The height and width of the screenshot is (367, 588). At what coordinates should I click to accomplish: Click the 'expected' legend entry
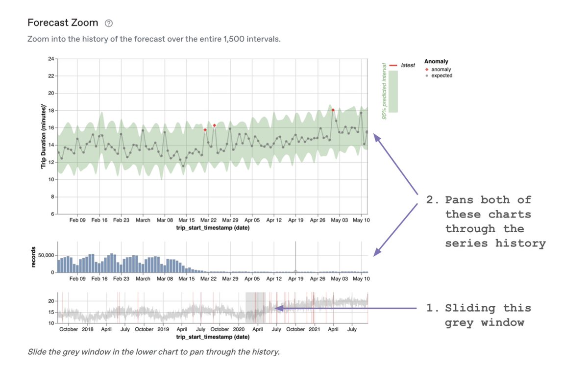439,76
